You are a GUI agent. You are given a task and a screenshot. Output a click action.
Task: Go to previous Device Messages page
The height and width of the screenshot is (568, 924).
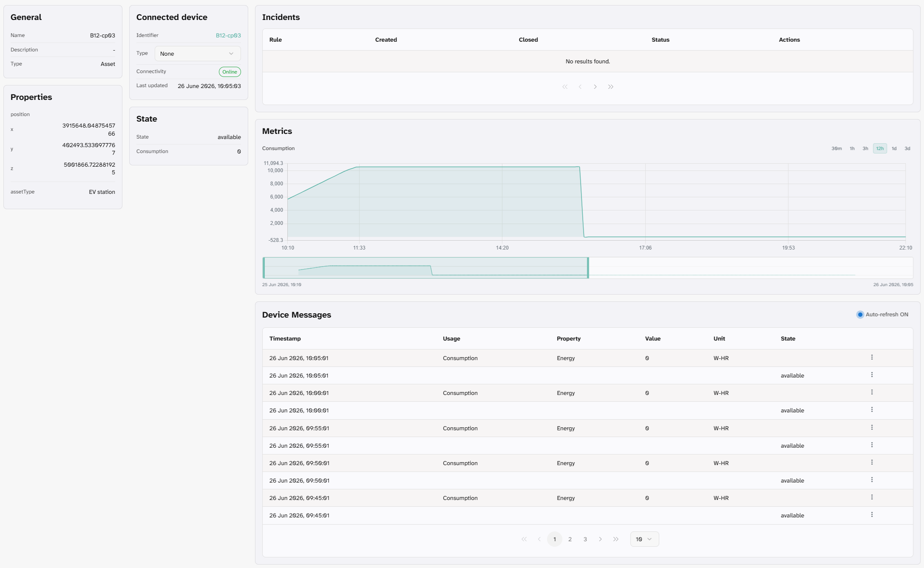coord(539,539)
